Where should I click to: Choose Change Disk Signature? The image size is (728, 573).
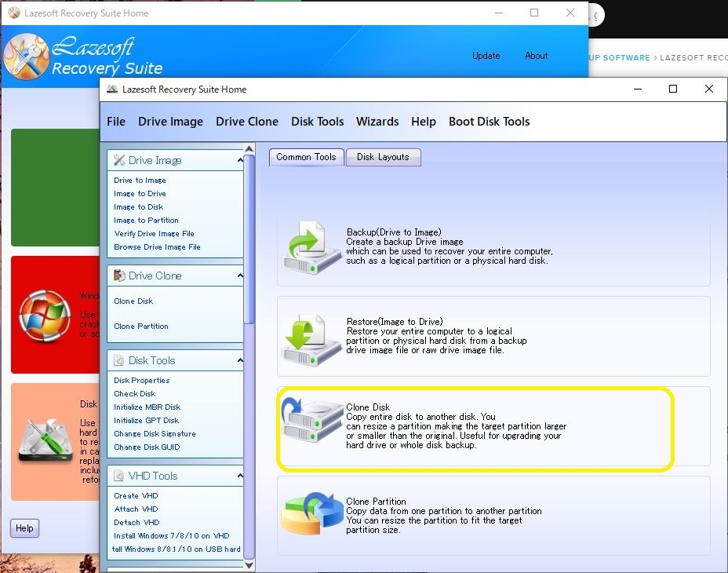[155, 434]
